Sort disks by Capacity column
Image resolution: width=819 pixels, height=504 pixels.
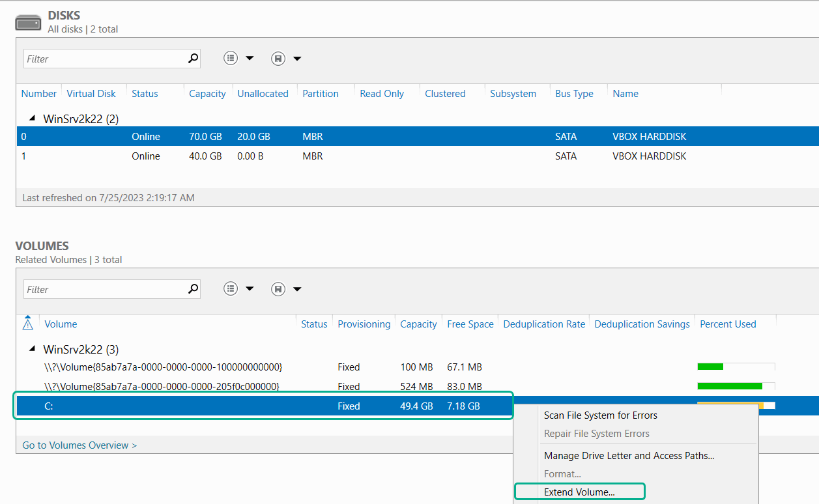[x=207, y=94]
